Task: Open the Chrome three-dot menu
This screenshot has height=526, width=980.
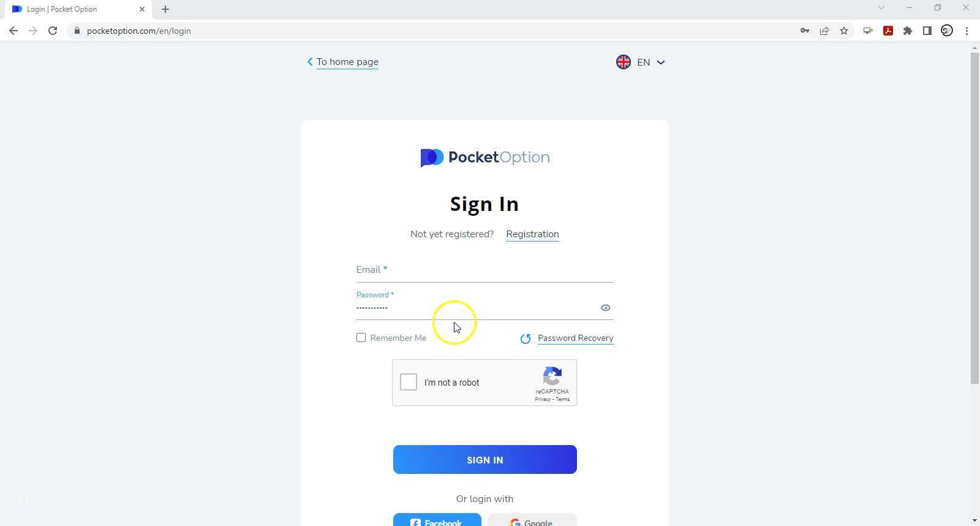Action: tap(967, 31)
